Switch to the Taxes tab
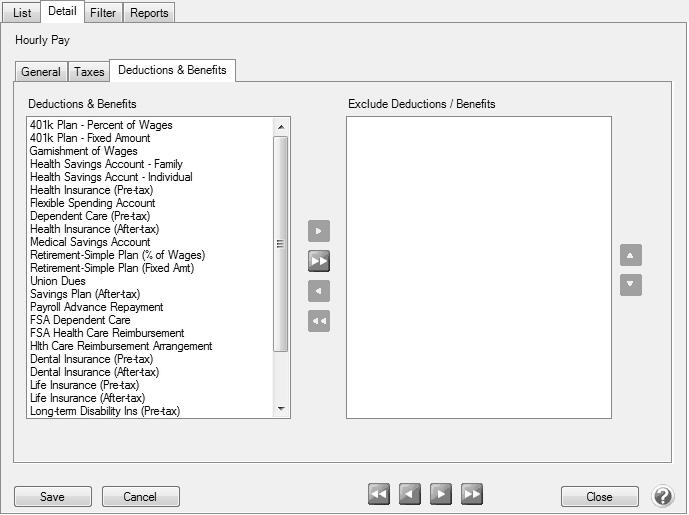689x515 pixels. 89,72
